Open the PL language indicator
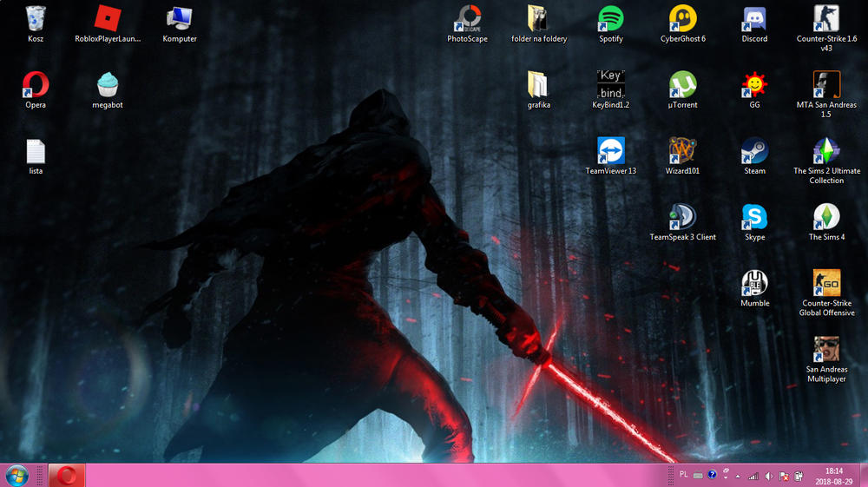 click(x=684, y=475)
